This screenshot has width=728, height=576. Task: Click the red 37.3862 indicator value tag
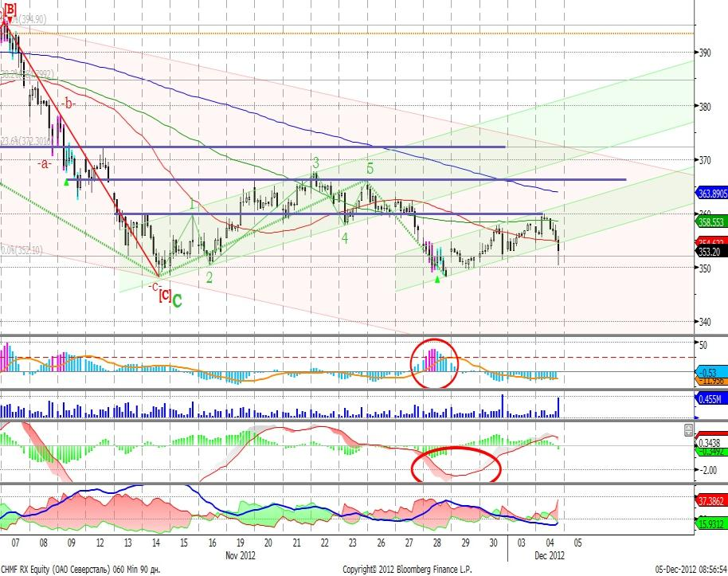pyautogui.click(x=711, y=500)
